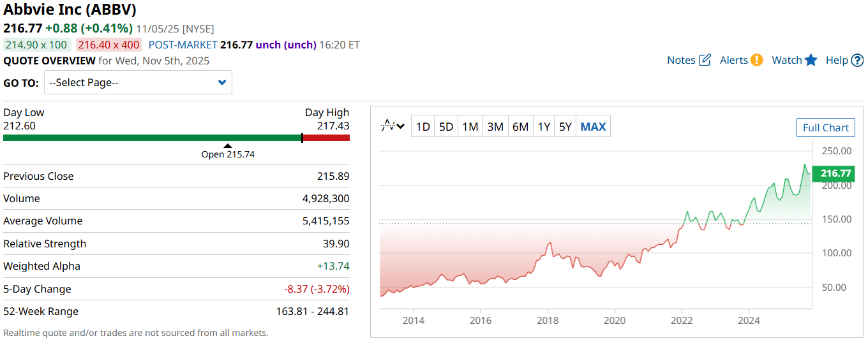The image size is (868, 343).
Task: Click the orange Alerts exclamation icon
Action: [756, 60]
